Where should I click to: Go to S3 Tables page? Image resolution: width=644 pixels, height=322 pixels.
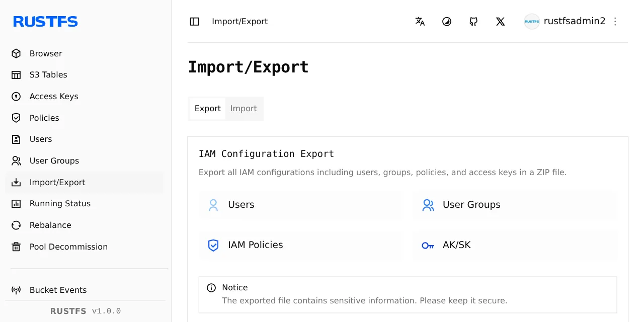(85, 75)
